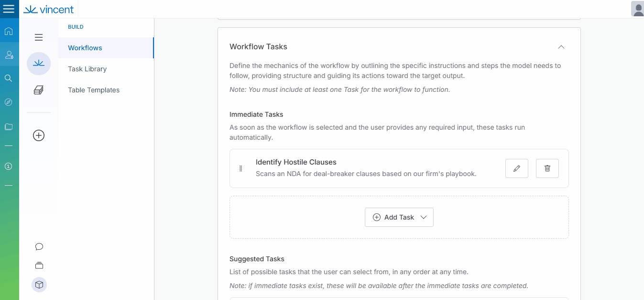Edit the Identify Hostile Clauses task
Screen dimensions: 644x300
click(x=516, y=168)
